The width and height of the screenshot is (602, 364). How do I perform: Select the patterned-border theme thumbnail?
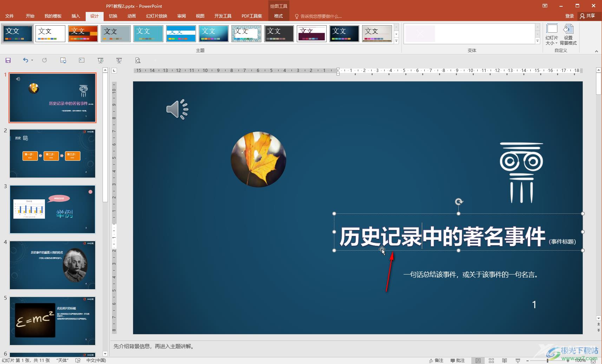[x=246, y=34]
